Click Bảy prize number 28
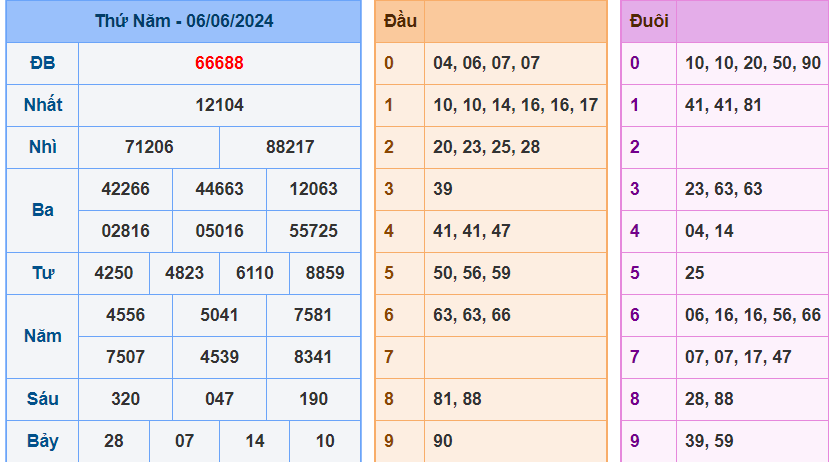 coord(114,441)
